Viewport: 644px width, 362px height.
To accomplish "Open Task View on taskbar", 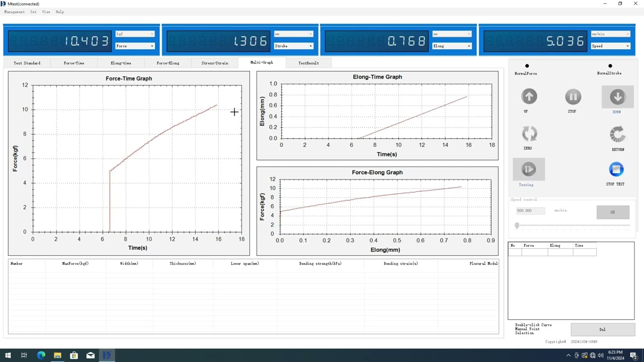I will (24, 355).
